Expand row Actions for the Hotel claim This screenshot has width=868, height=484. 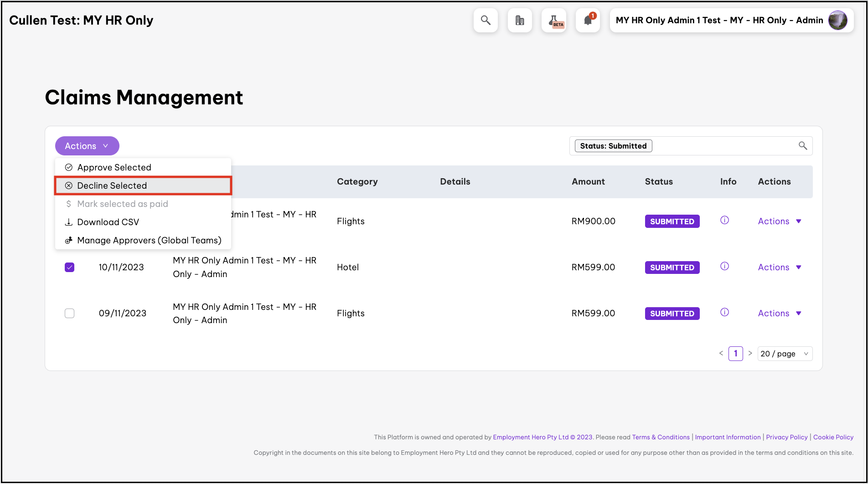[x=779, y=268]
